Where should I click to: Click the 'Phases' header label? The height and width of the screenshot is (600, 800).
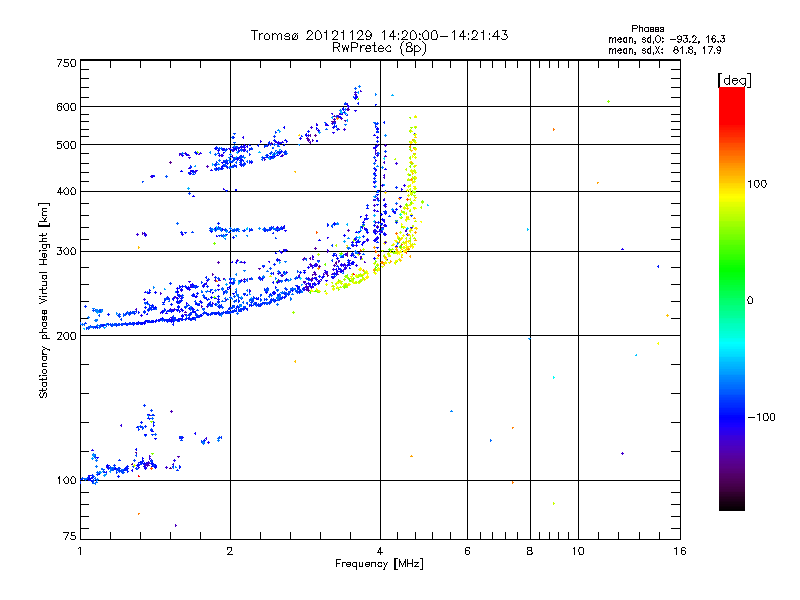tap(647, 29)
